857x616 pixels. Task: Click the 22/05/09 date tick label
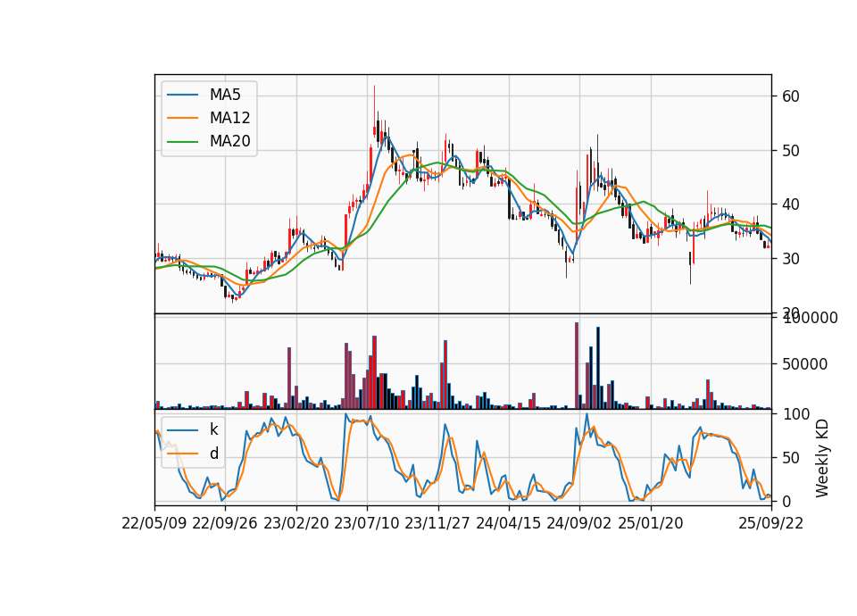point(154,523)
